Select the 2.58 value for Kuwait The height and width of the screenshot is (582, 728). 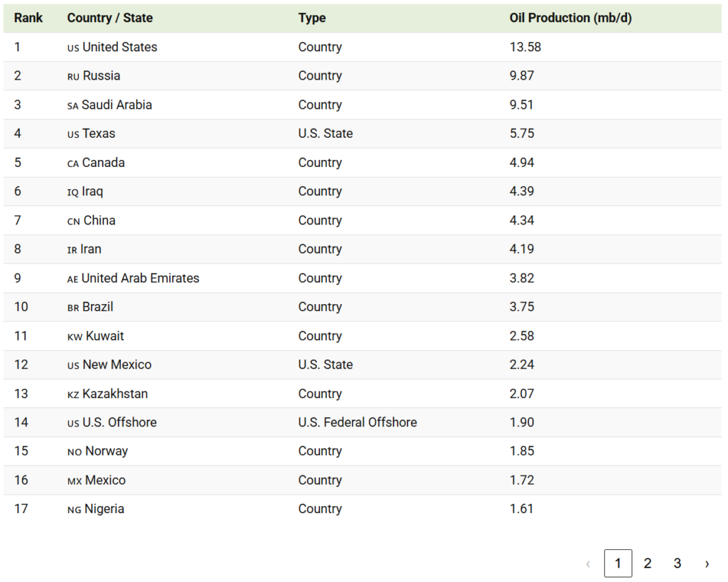(x=522, y=336)
